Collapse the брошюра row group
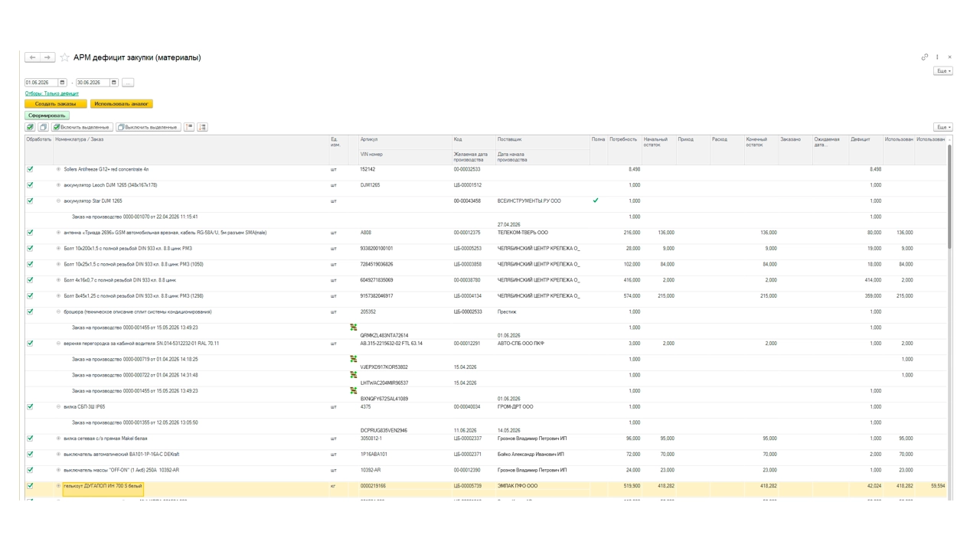Viewport: 980px width, 551px height. (x=59, y=311)
